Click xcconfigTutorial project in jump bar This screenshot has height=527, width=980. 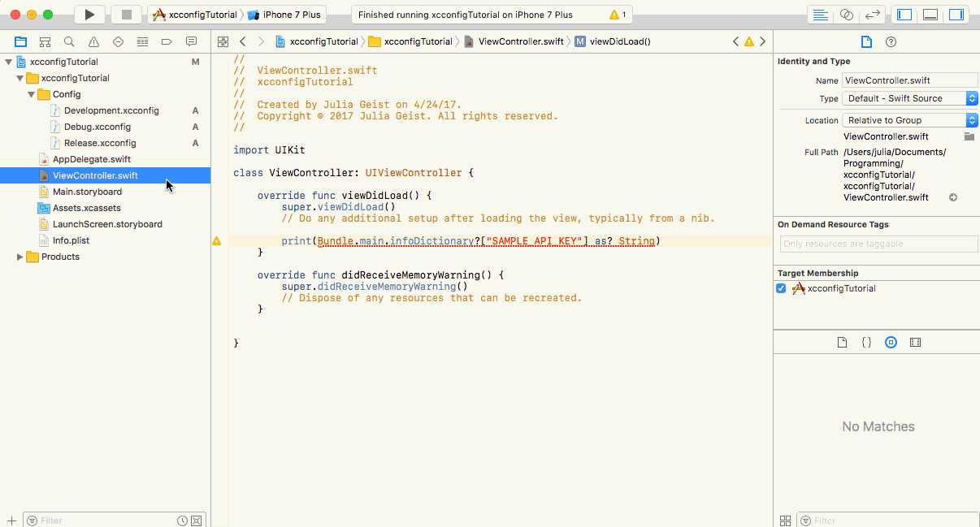click(x=317, y=41)
